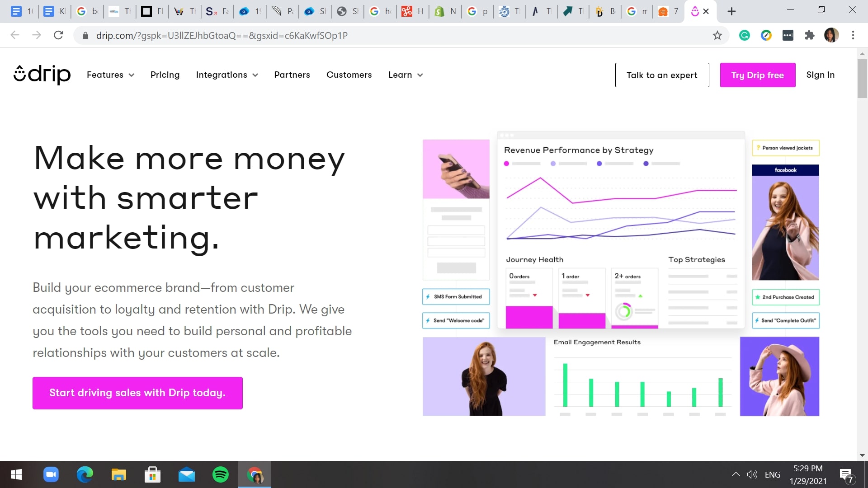Expand the Learn dropdown menu
Viewport: 868px width, 488px height.
pyautogui.click(x=406, y=75)
